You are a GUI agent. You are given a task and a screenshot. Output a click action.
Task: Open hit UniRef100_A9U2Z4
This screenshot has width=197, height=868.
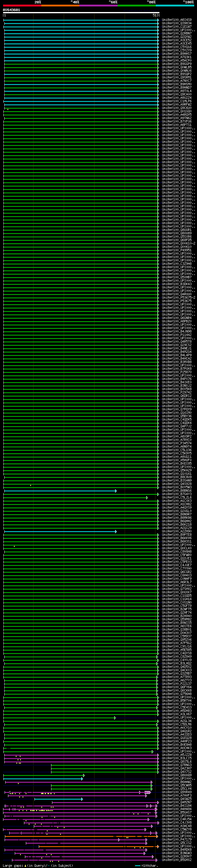coord(176,98)
